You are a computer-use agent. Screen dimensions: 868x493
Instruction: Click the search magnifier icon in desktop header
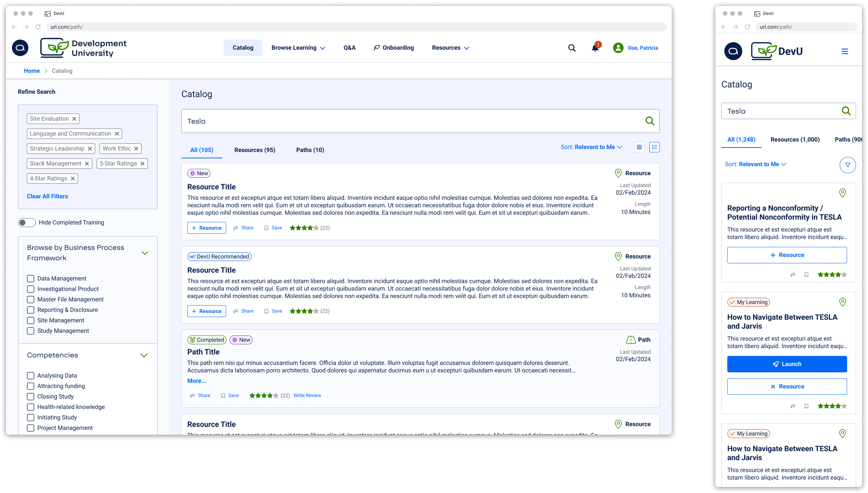tap(572, 48)
